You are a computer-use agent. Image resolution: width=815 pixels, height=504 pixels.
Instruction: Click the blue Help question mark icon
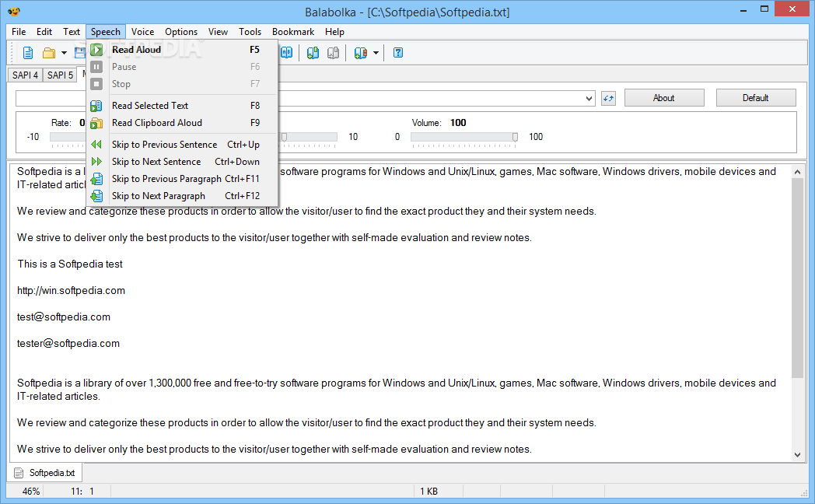point(398,52)
